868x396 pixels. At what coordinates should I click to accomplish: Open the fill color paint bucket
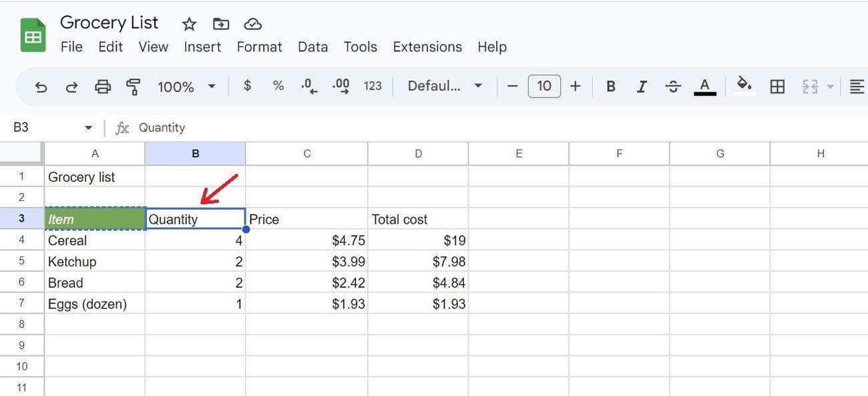point(744,85)
